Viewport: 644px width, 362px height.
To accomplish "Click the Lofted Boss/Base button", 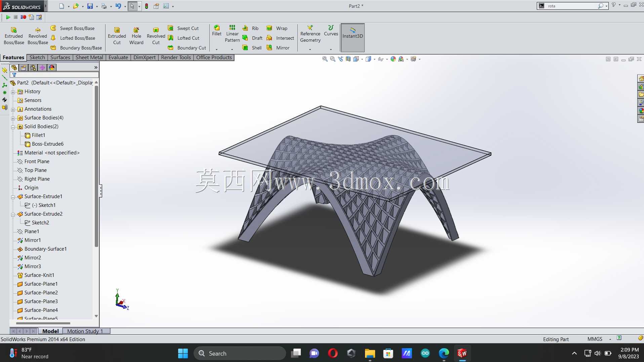I will pos(73,38).
